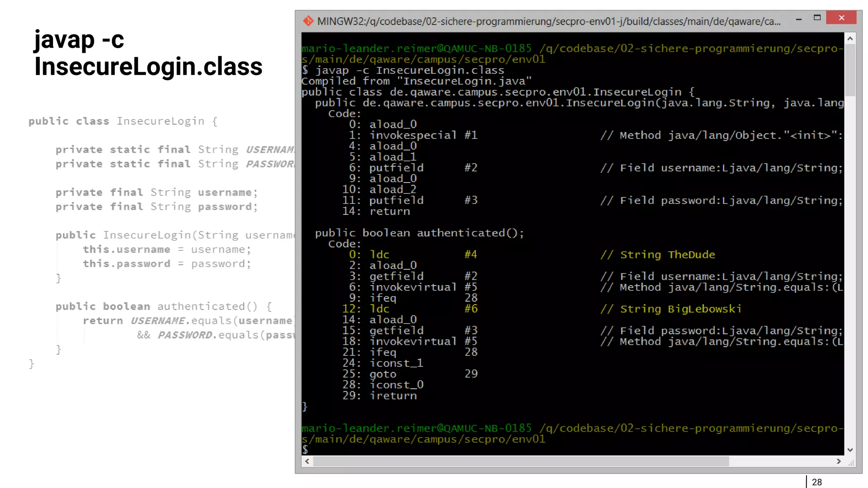Click the final '$' prompt line
The image size is (868, 488).
(305, 449)
